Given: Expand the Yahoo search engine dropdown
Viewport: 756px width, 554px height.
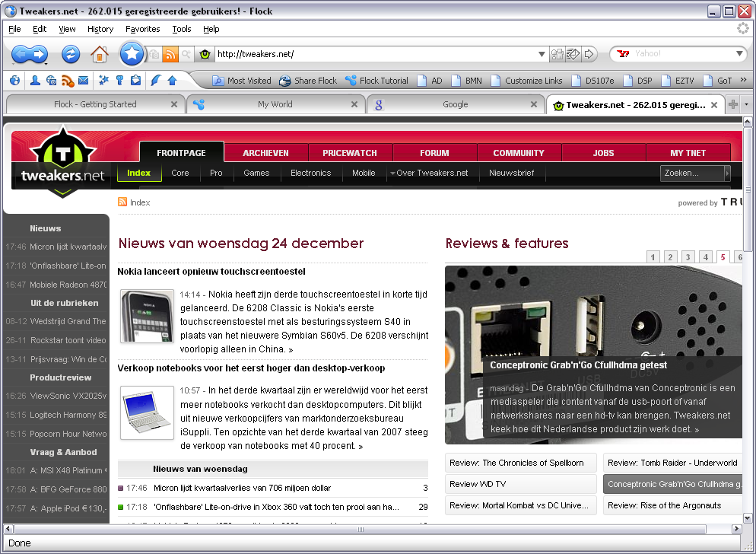Looking at the screenshot, I should pyautogui.click(x=739, y=53).
